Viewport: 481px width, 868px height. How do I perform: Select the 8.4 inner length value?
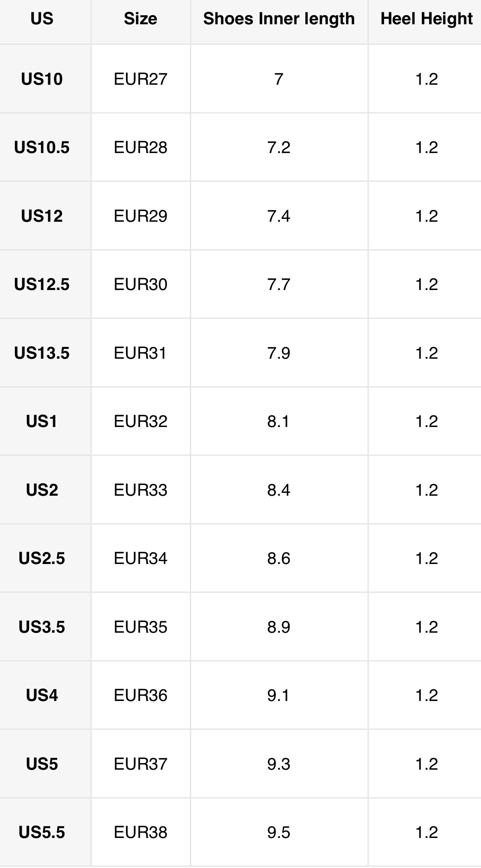pos(279,490)
